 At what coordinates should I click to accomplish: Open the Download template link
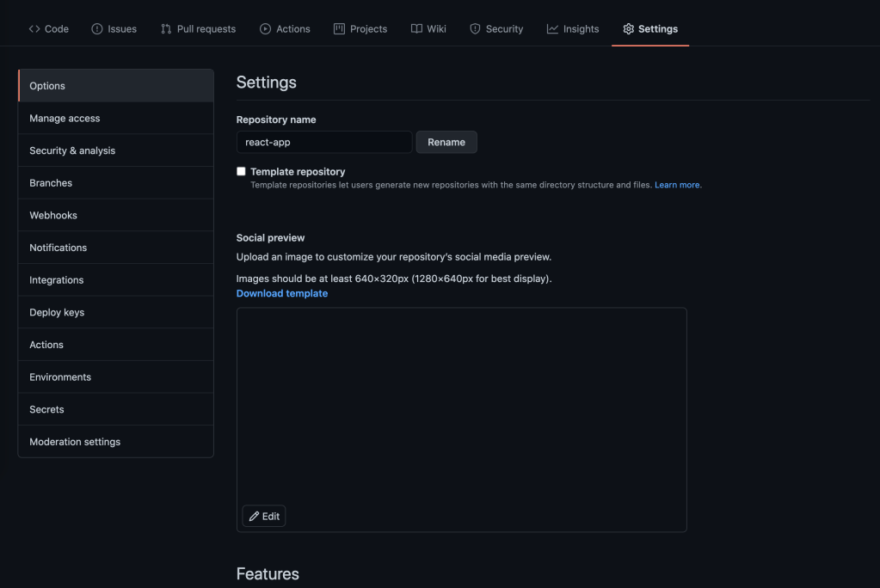282,293
